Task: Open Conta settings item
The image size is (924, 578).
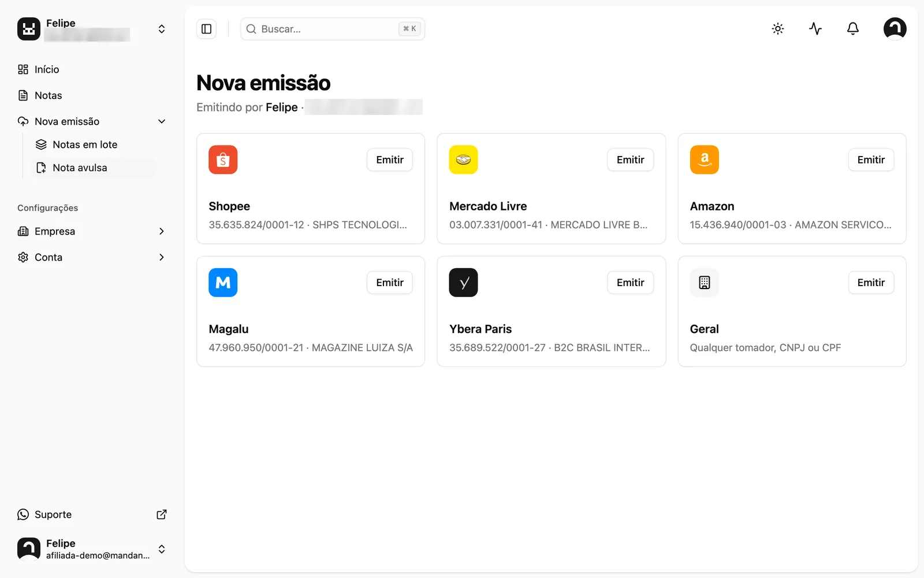Action: point(92,257)
